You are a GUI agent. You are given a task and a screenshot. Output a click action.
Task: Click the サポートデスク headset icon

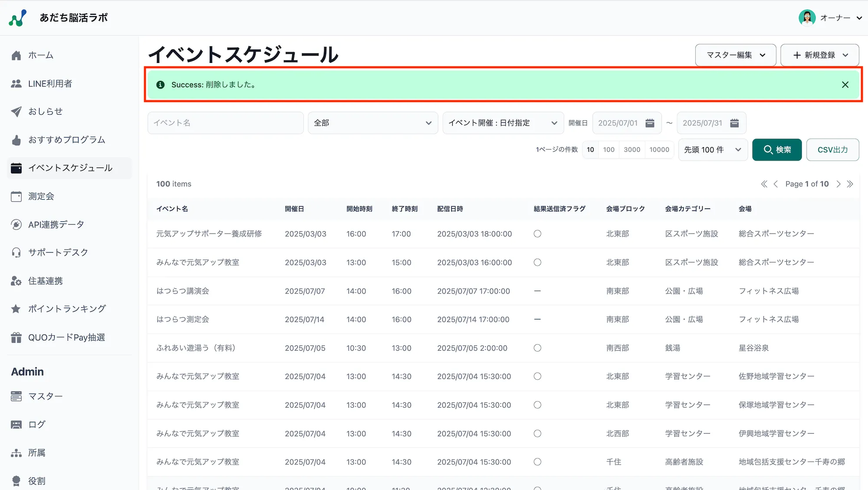[x=16, y=253]
